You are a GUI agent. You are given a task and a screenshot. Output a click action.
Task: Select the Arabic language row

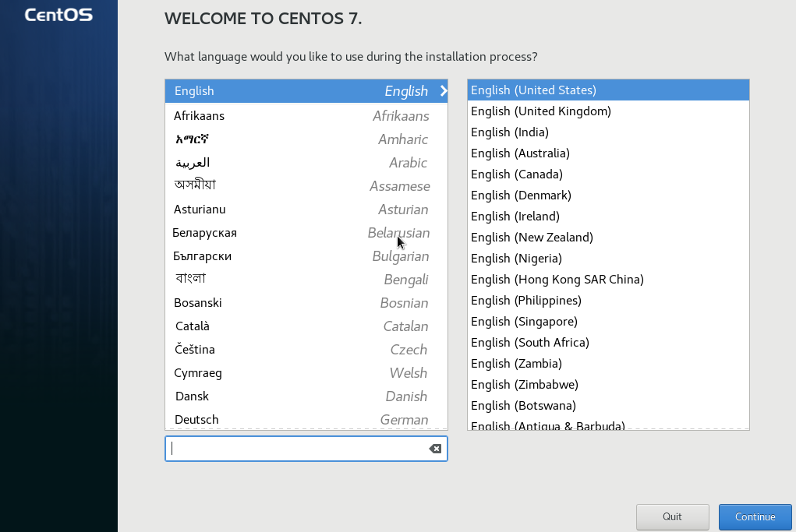click(306, 163)
